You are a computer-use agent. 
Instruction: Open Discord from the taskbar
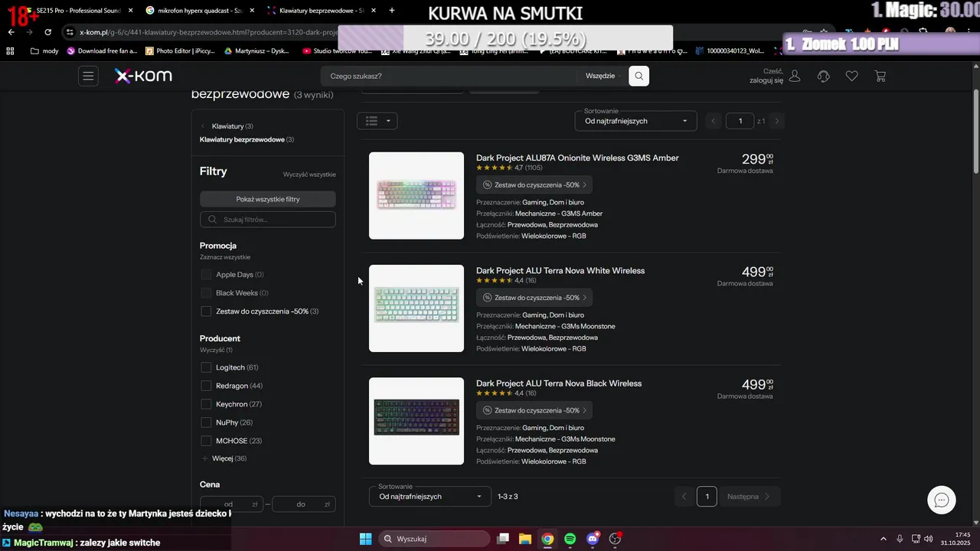pos(592,539)
